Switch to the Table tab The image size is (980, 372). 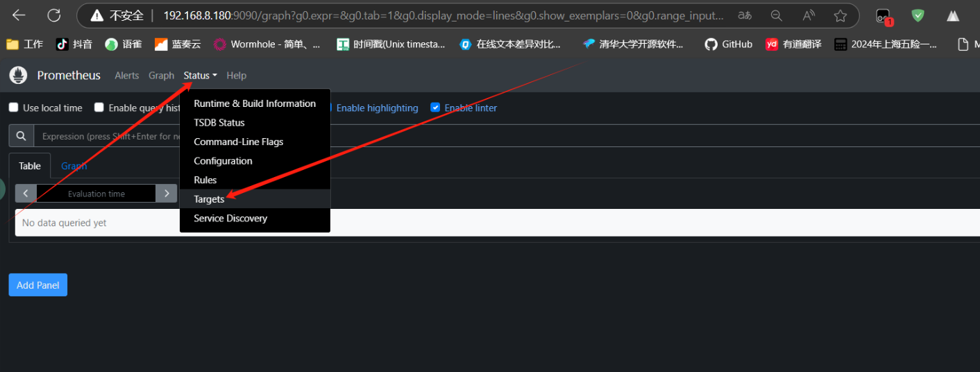[x=30, y=166]
